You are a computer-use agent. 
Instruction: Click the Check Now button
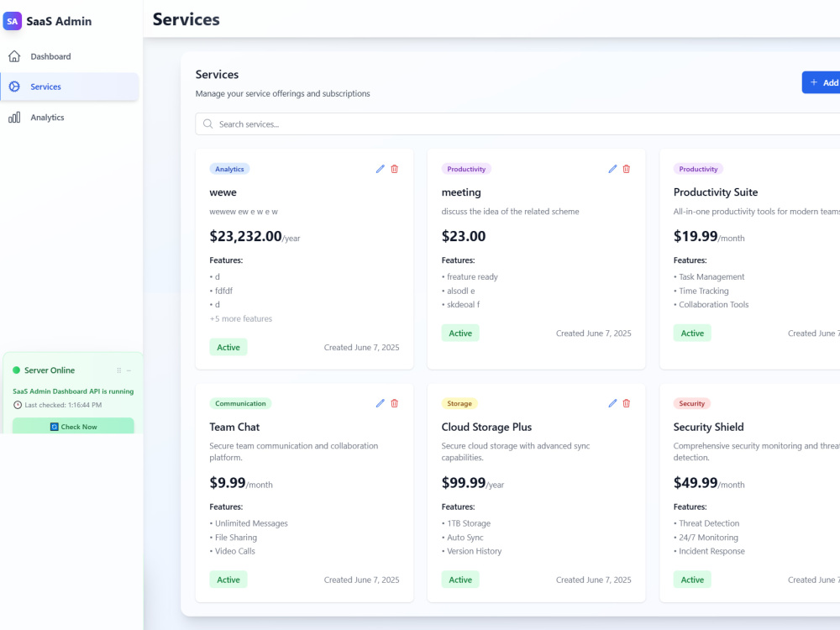[x=73, y=427]
